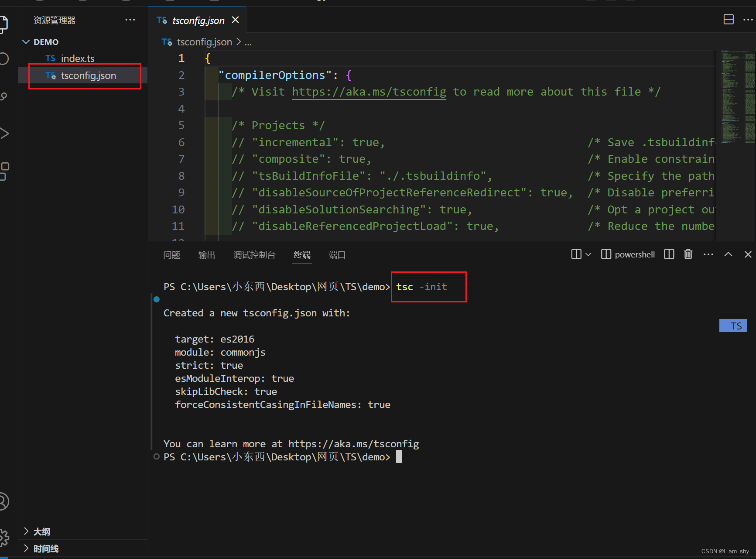Click "Created a new tsconfig.json with:" text
This screenshot has height=559, width=756.
point(257,313)
